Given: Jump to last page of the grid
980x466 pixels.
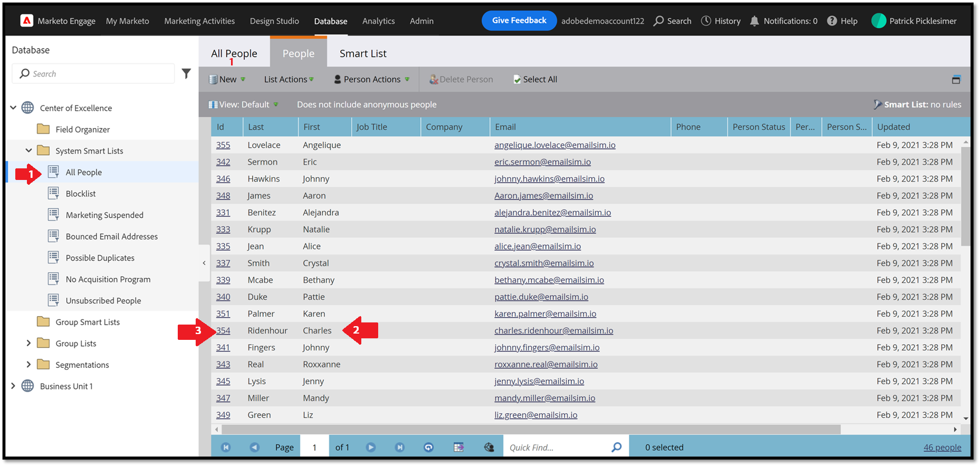Looking at the screenshot, I should pyautogui.click(x=400, y=448).
